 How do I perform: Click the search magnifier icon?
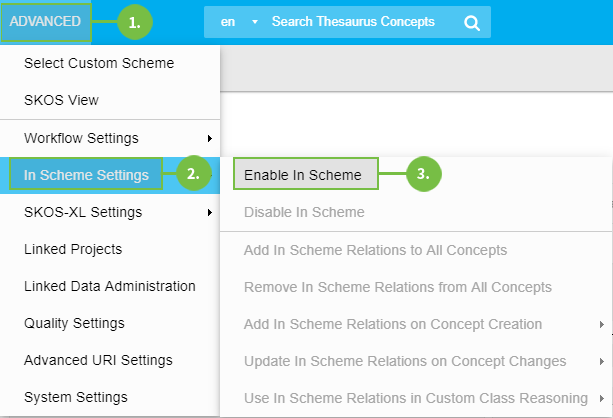click(x=472, y=22)
